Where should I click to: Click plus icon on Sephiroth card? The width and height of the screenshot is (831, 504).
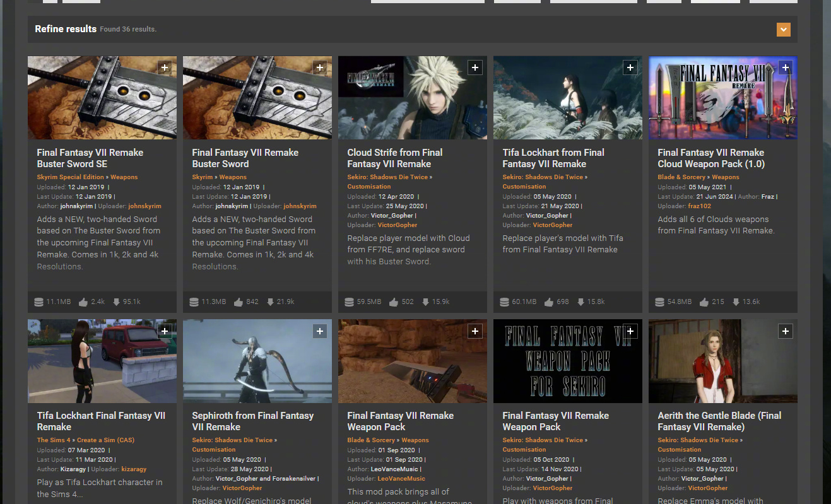tap(320, 331)
